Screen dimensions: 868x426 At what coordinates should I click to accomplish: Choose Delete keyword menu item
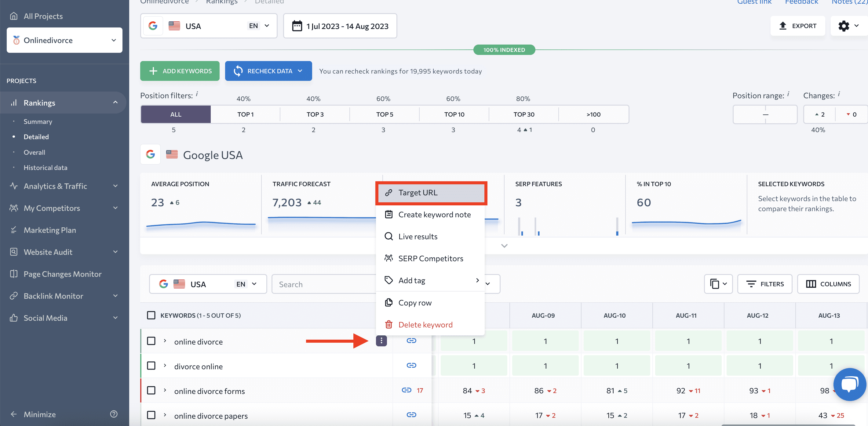pyautogui.click(x=430, y=325)
